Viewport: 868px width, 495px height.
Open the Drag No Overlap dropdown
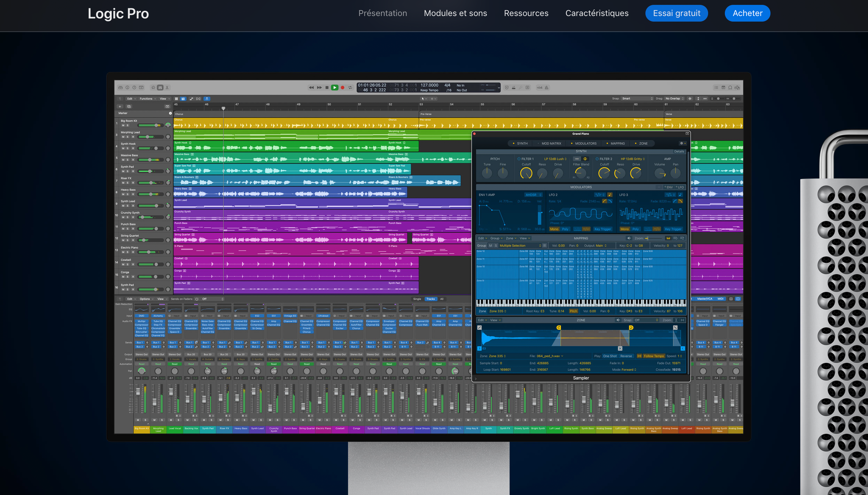click(x=675, y=99)
